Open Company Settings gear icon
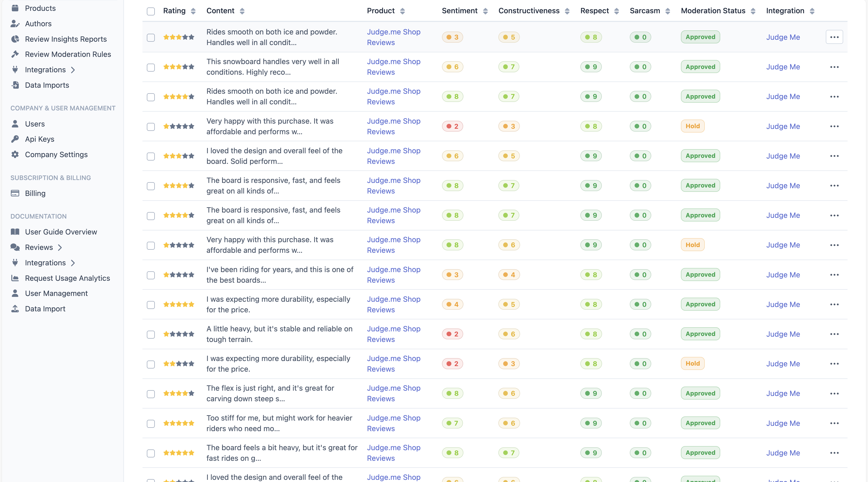Viewport: 868px width, 482px height. tap(15, 154)
